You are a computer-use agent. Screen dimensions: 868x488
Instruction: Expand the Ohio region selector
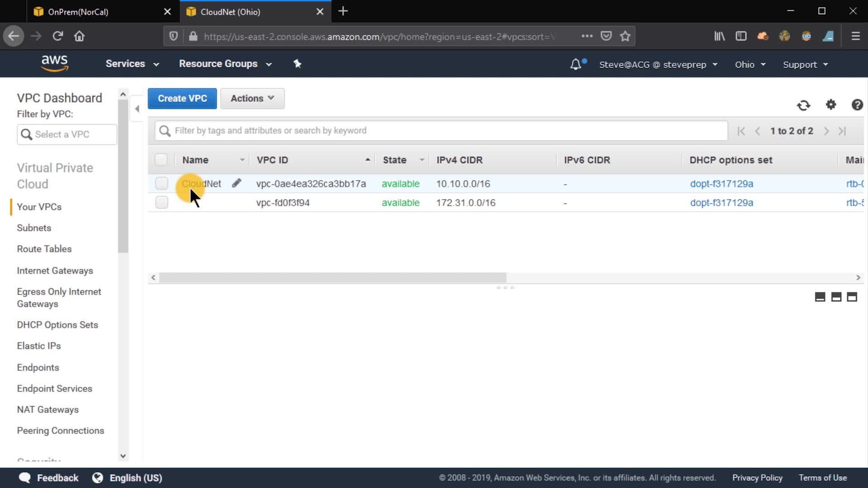click(x=750, y=65)
